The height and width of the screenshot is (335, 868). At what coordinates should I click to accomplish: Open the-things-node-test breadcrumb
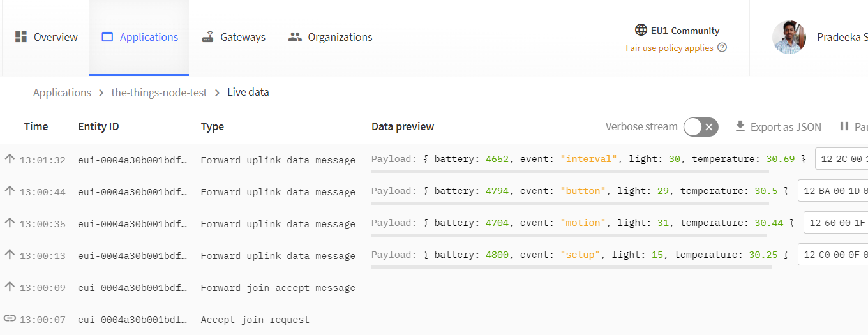coord(160,93)
